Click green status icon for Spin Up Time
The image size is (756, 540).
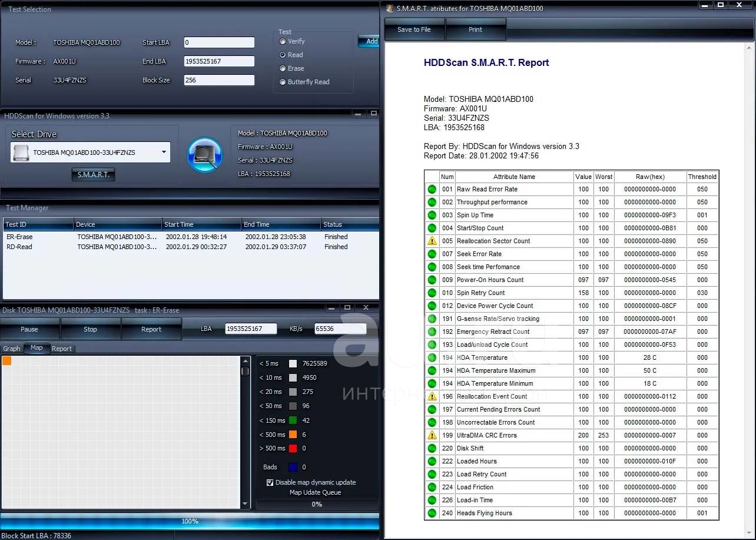pos(432,215)
